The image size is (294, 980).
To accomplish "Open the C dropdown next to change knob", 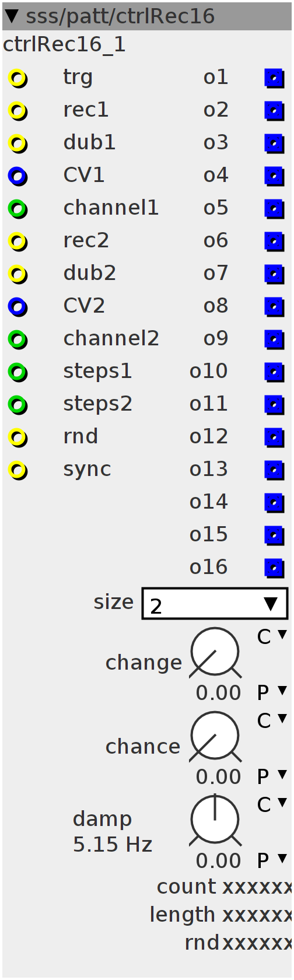I will [x=272, y=636].
